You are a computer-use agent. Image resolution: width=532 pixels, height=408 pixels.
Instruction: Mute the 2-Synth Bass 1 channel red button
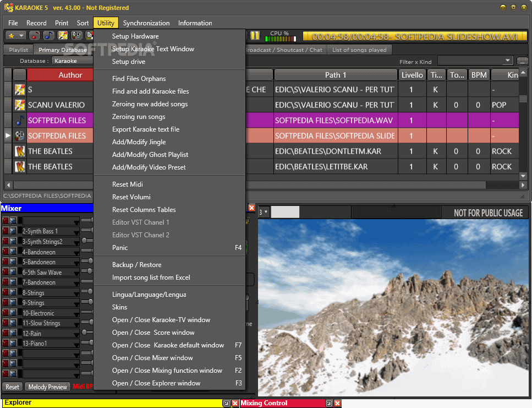pyautogui.click(x=6, y=231)
